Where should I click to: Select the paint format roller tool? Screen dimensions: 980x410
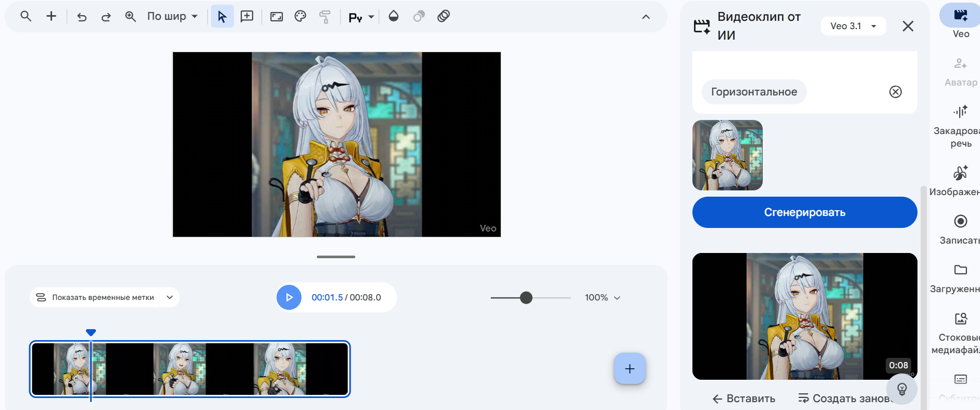325,17
